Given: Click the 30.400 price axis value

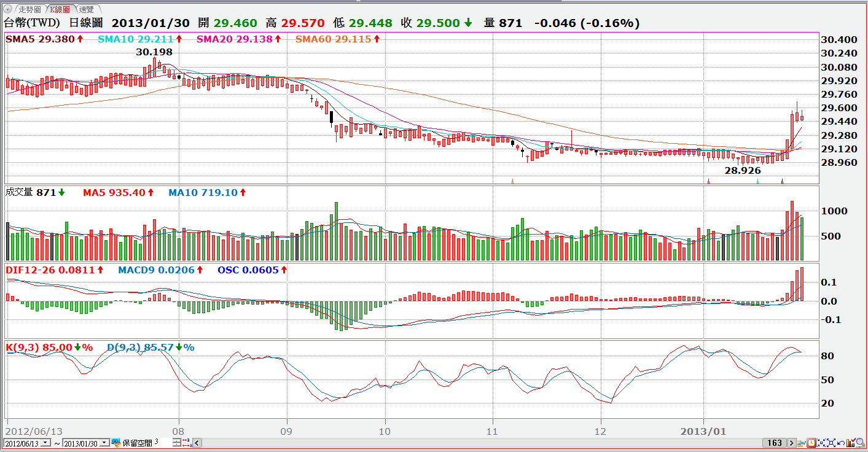Looking at the screenshot, I should coord(840,40).
